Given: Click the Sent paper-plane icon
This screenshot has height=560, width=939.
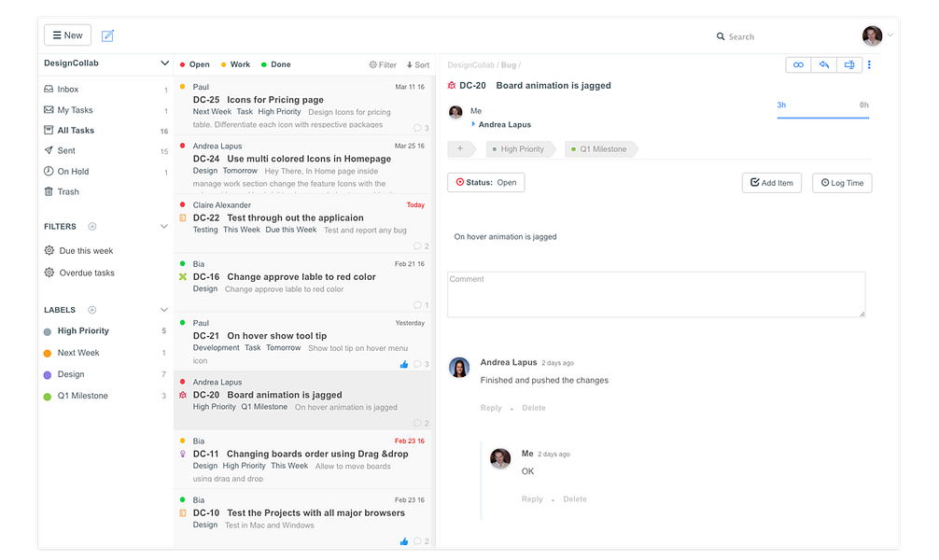Looking at the screenshot, I should pyautogui.click(x=49, y=150).
